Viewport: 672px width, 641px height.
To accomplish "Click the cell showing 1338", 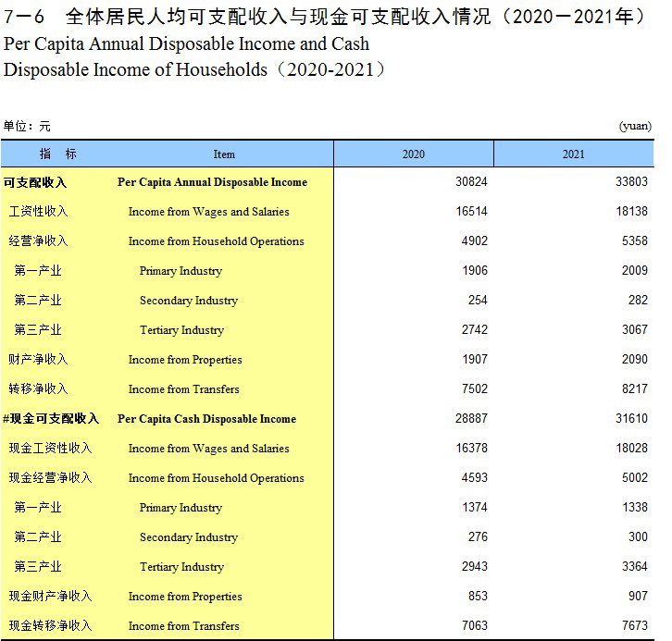I will (635, 507).
